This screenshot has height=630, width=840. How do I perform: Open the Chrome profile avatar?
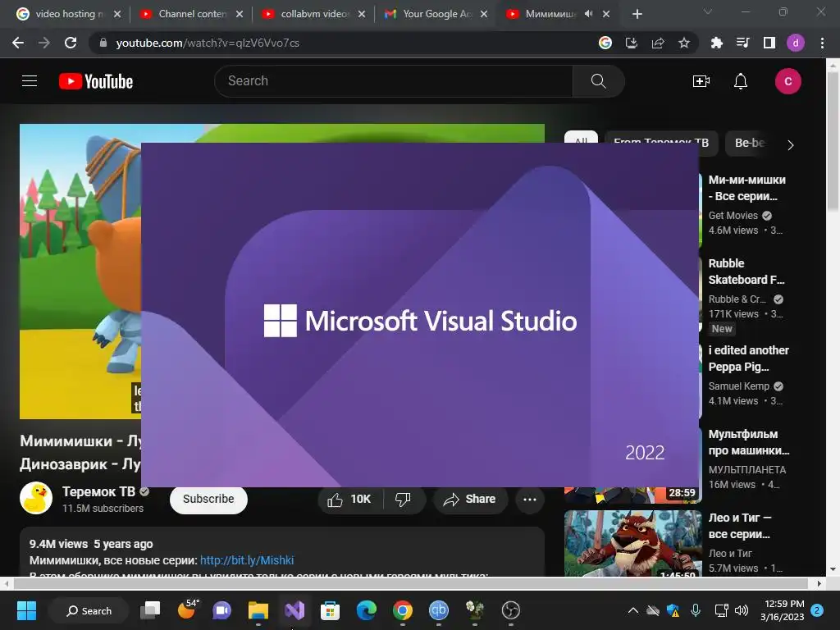(x=796, y=43)
